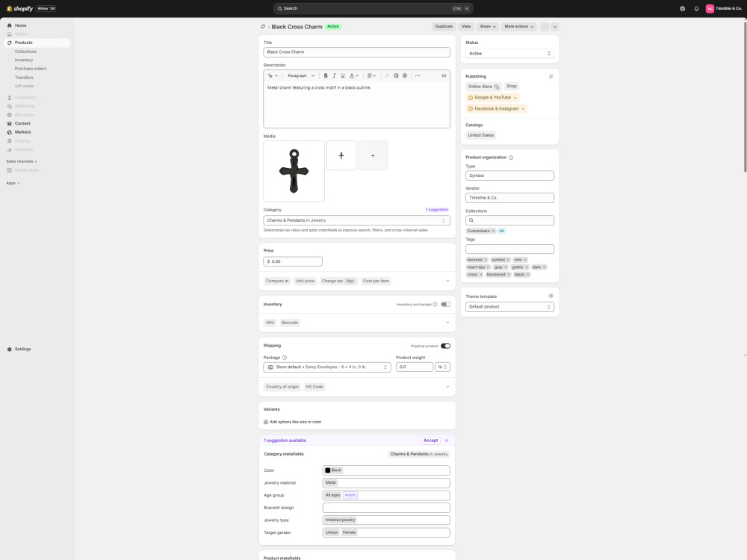Image resolution: width=747 pixels, height=560 pixels.
Task: Toggle inventory tracking switch
Action: pos(445,305)
